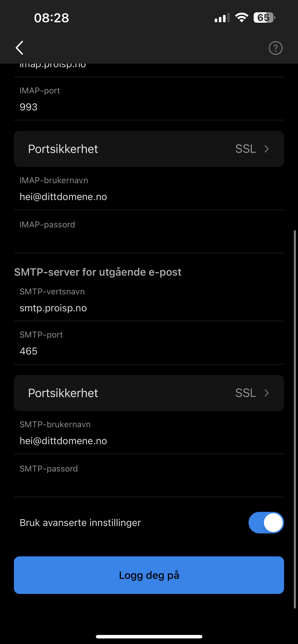Open the help question mark icon
The width and height of the screenshot is (298, 644).
275,48
